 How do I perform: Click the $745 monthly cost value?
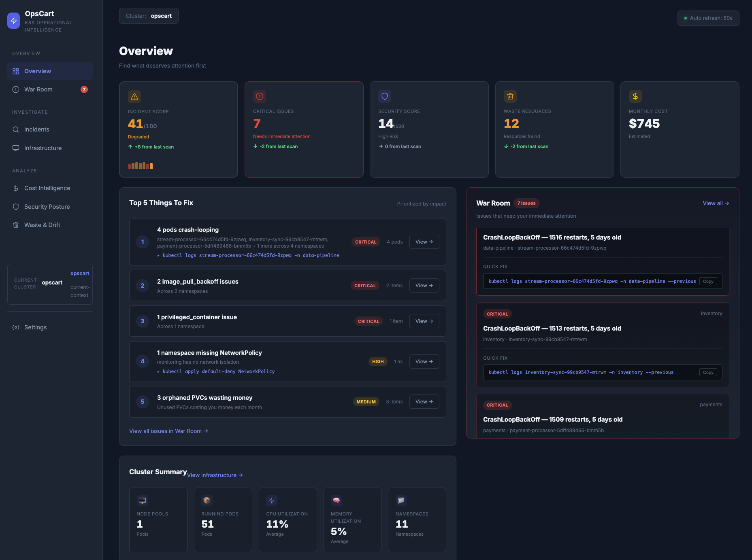(x=644, y=123)
